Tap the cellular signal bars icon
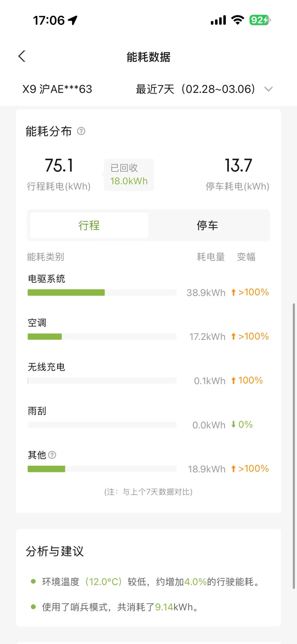Screen dimensions: 297x644 point(218,20)
